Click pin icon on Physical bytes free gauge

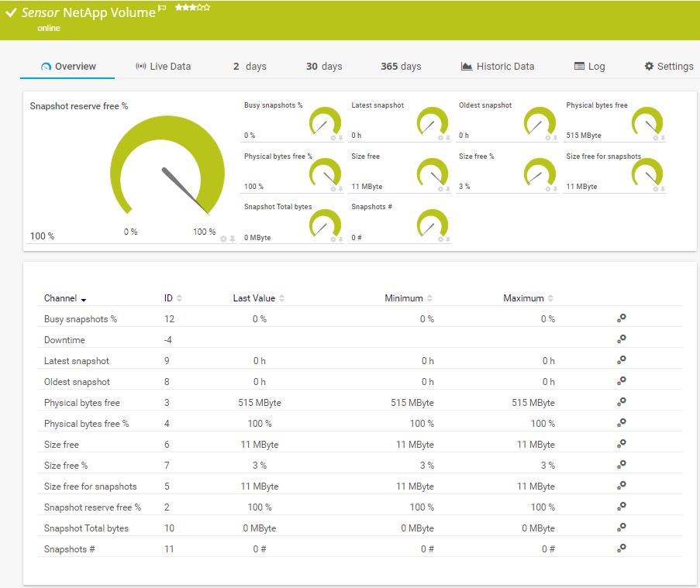coord(663,138)
